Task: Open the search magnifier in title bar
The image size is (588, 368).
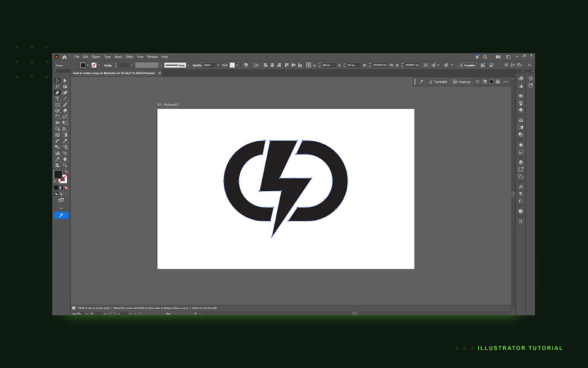Action: pyautogui.click(x=485, y=57)
